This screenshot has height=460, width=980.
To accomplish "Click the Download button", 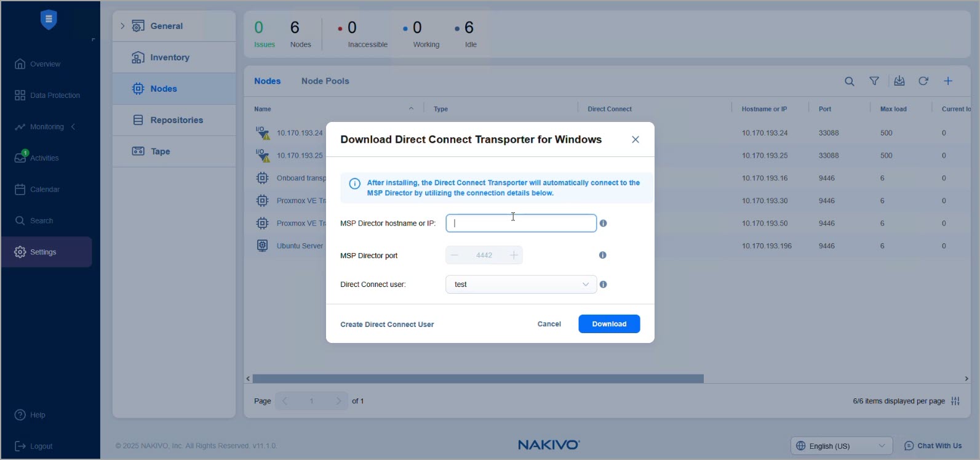I will (609, 324).
